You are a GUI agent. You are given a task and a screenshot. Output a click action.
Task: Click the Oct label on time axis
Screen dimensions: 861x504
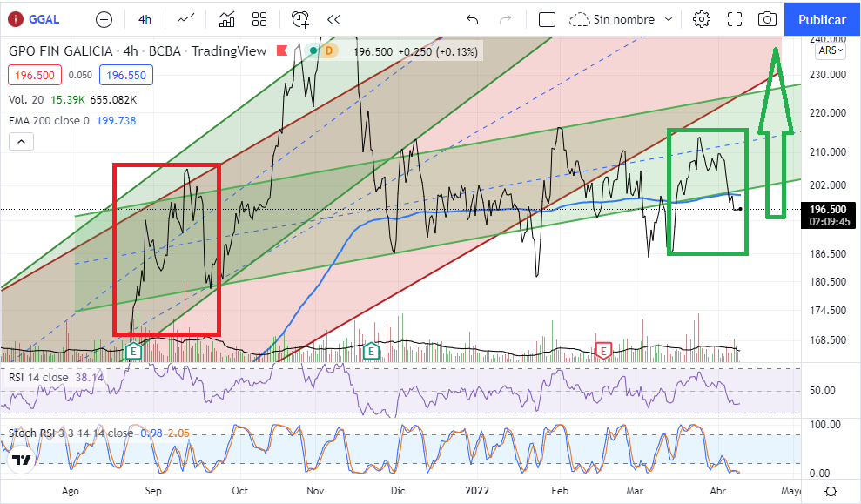pos(240,491)
